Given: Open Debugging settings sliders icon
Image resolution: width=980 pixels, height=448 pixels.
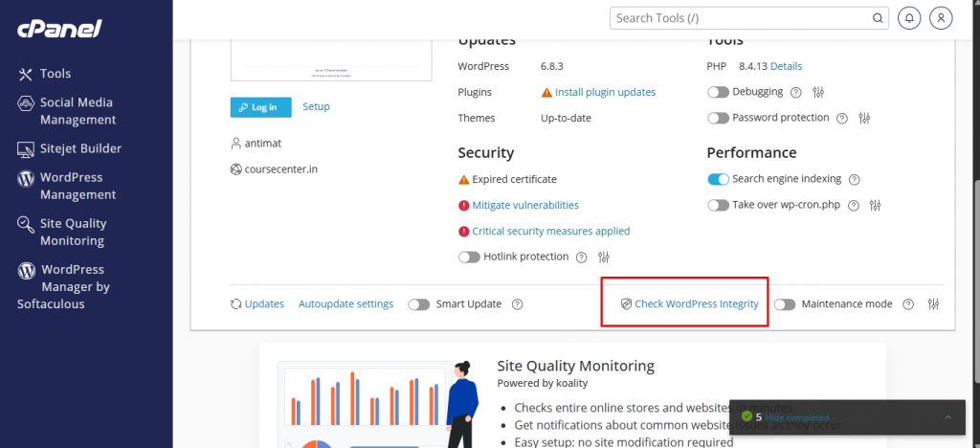Looking at the screenshot, I should [x=818, y=93].
